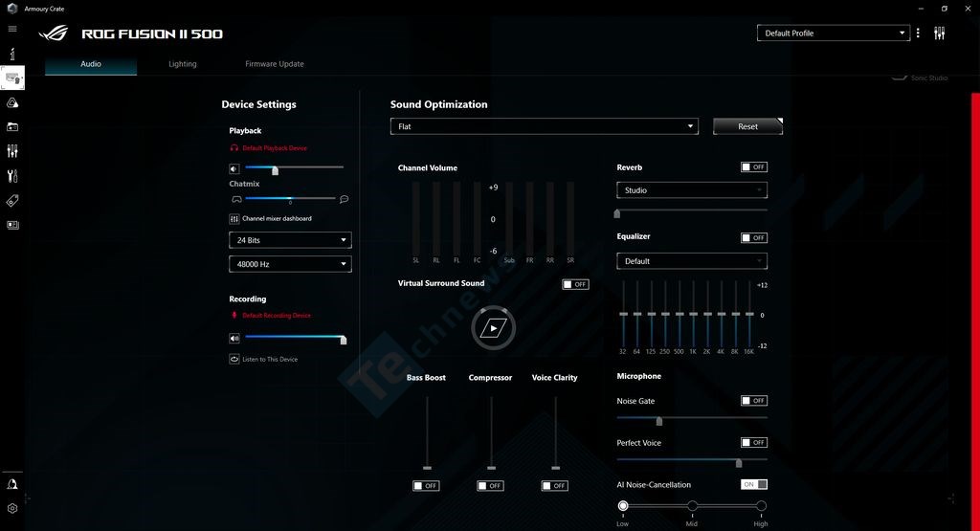The image size is (980, 531).
Task: Click the playback volume slider handle
Action: (275, 170)
